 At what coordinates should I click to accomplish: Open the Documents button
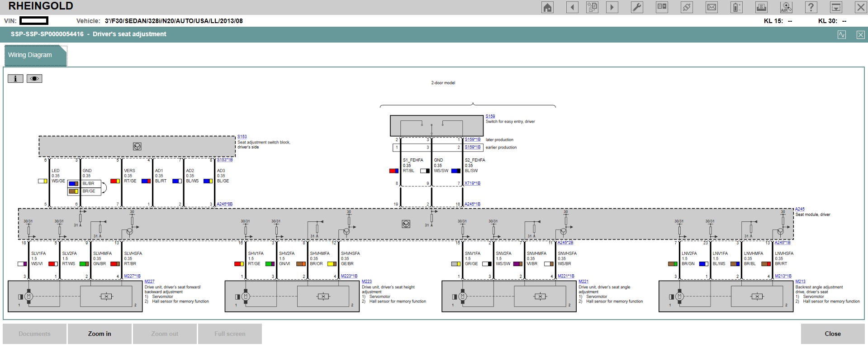coord(35,334)
